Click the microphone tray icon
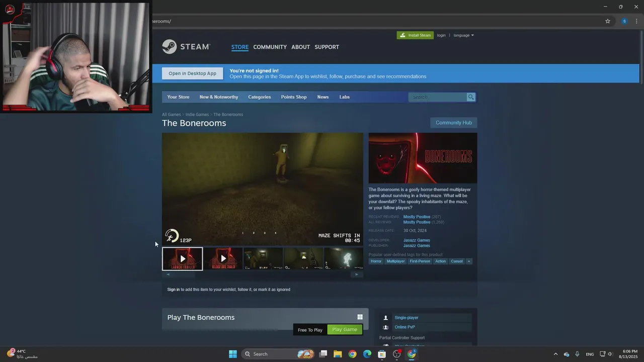This screenshot has width=644, height=362. [x=577, y=354]
